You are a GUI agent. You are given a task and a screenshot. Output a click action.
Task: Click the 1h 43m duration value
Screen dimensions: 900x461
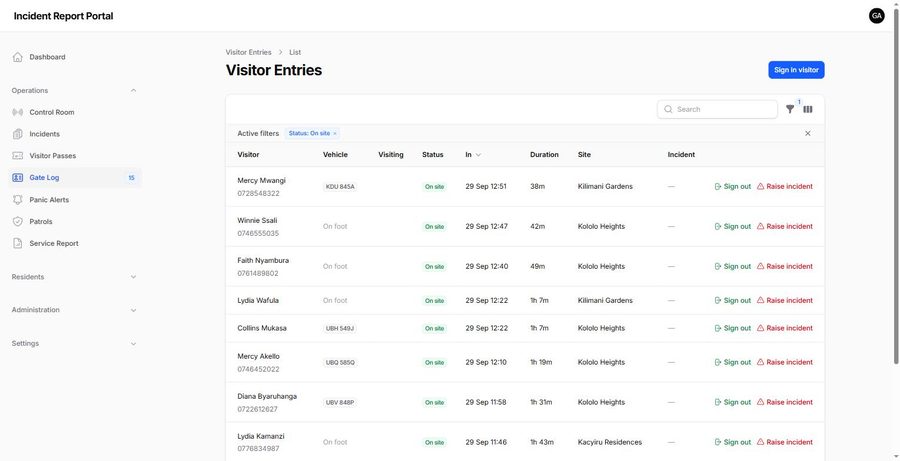point(542,442)
